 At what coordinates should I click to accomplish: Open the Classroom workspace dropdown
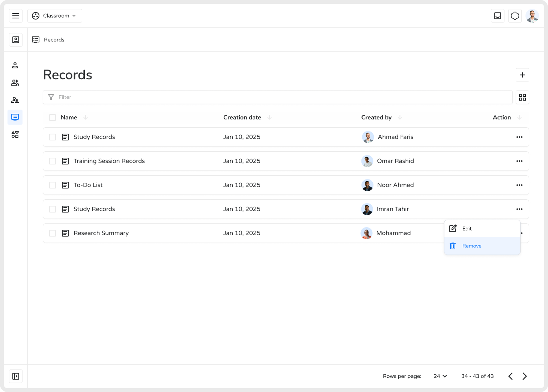click(55, 16)
